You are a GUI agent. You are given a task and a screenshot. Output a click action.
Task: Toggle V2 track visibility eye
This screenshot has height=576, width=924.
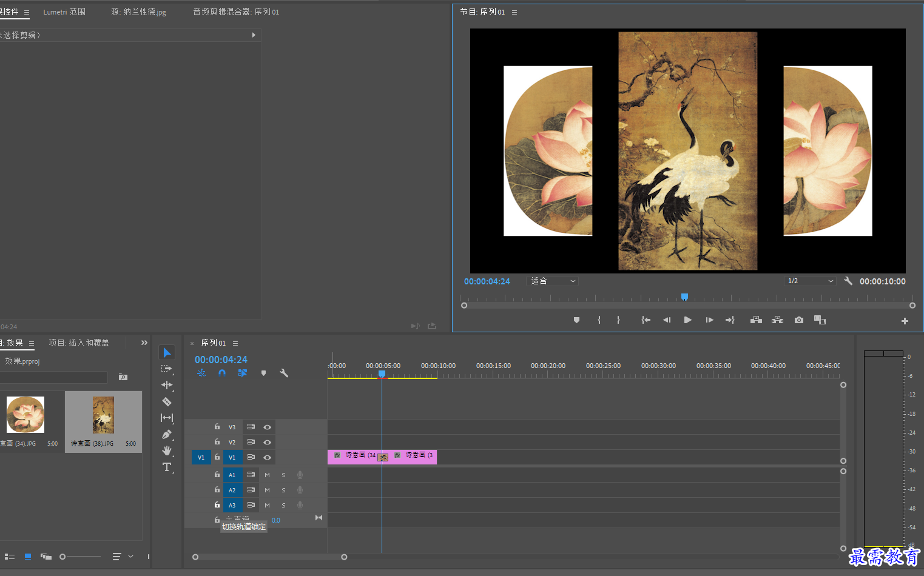tap(267, 442)
